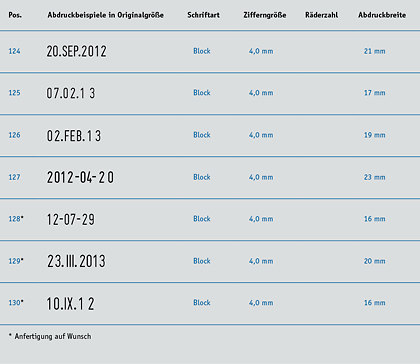Image resolution: width=420 pixels, height=364 pixels.
Task: Select the 23.III.2013 imprint sample
Action: (76, 261)
